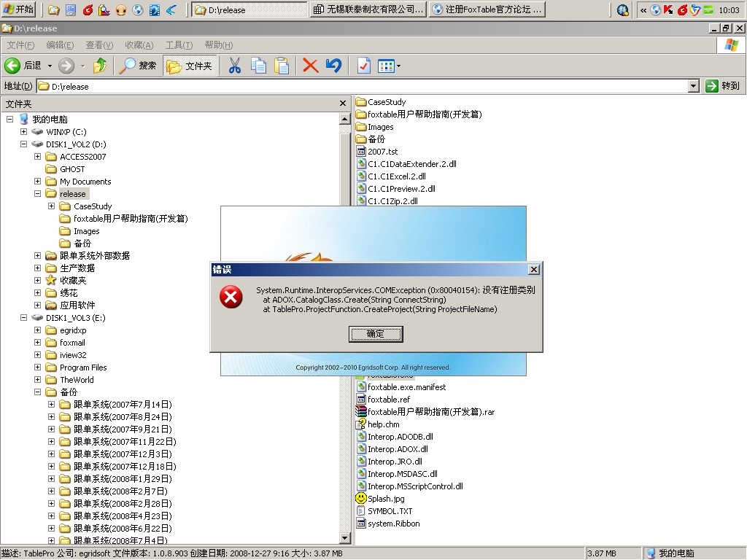Toggle the Folders (文件夹) pane button
This screenshot has width=747, height=560.
pos(189,66)
